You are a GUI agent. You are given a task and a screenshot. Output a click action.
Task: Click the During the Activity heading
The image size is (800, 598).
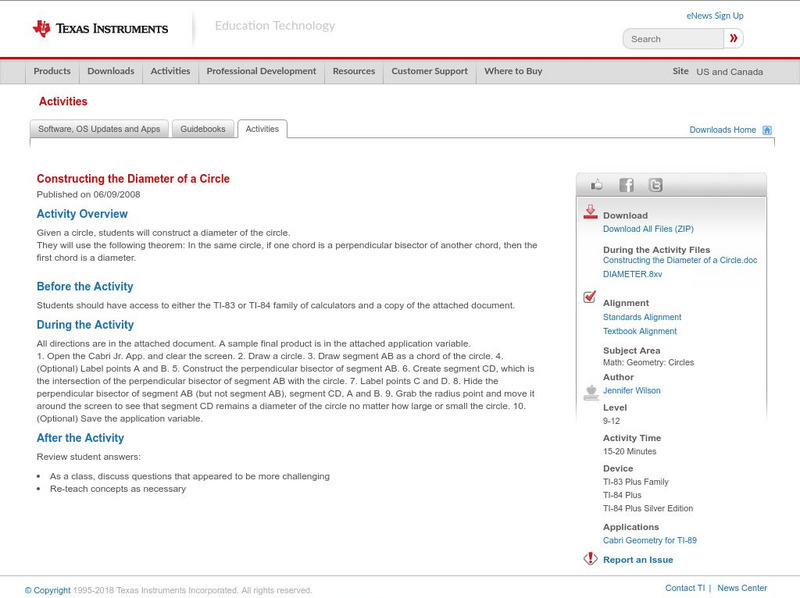85,325
